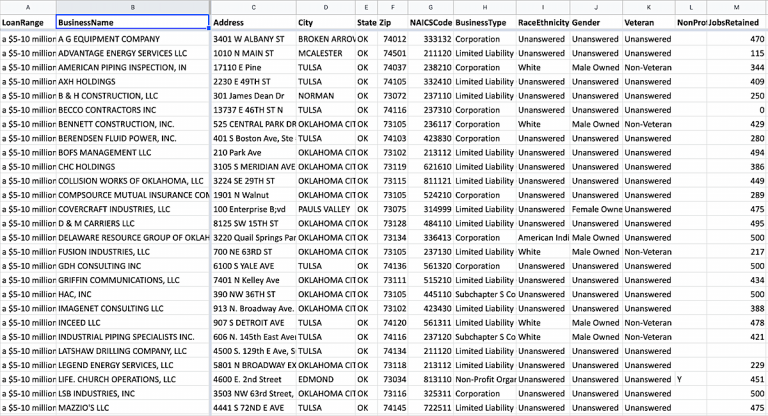Select cell CHC HOLDINGS
This screenshot has height=416, width=768.
pos(133,167)
